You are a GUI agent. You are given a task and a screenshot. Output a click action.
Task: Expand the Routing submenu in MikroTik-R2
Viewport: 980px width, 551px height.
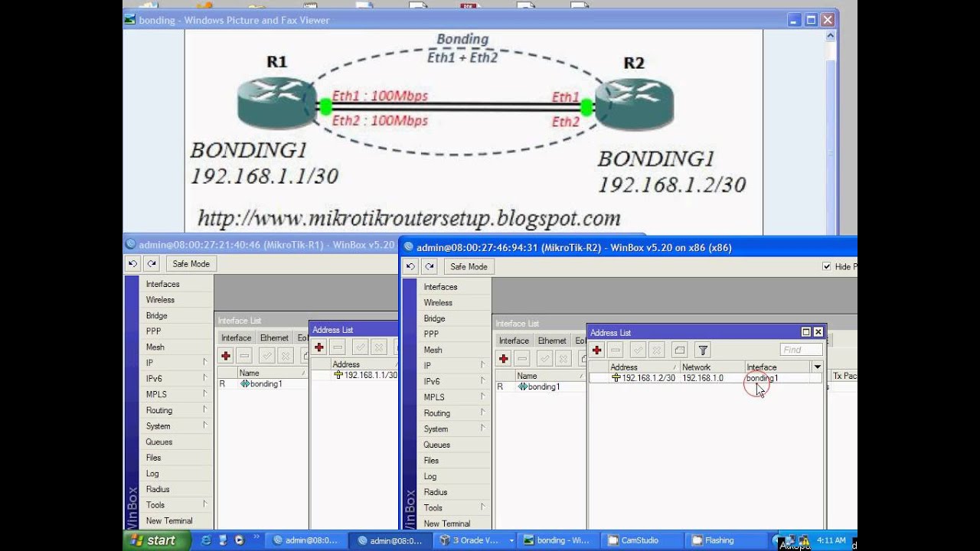482,412
